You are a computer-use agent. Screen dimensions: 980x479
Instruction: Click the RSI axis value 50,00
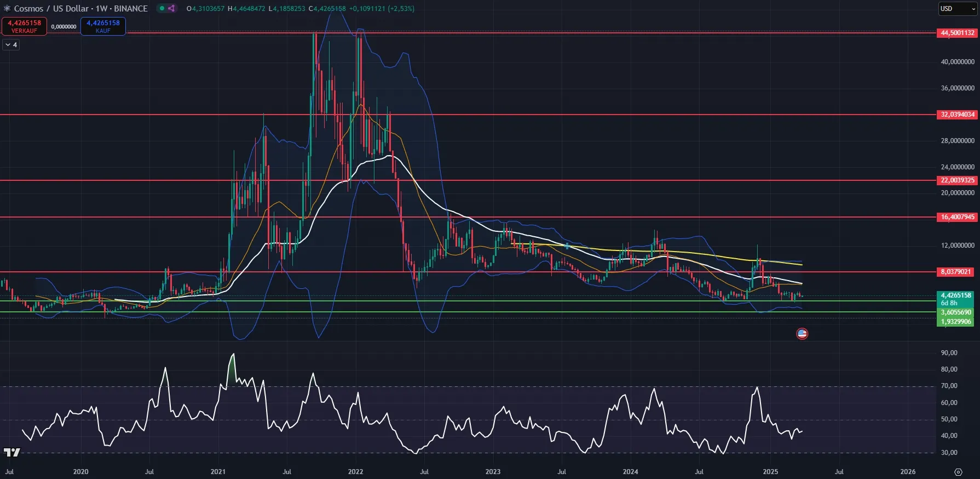[x=949, y=419]
